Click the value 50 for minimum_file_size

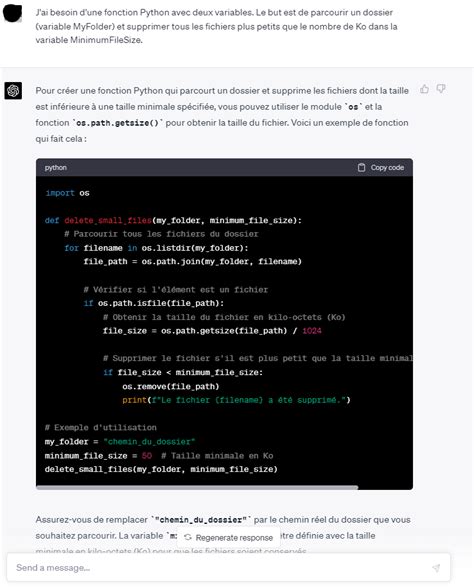[x=147, y=456]
